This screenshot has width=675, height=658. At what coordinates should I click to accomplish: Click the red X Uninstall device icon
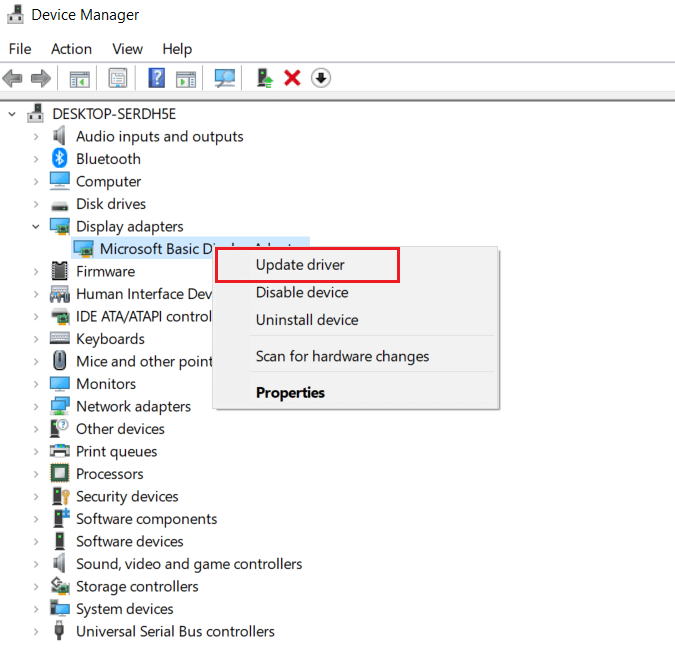[292, 78]
